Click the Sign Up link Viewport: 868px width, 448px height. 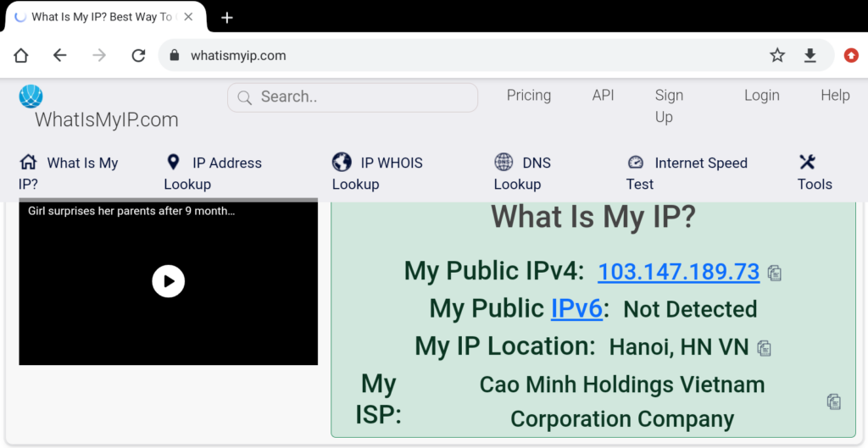[669, 106]
